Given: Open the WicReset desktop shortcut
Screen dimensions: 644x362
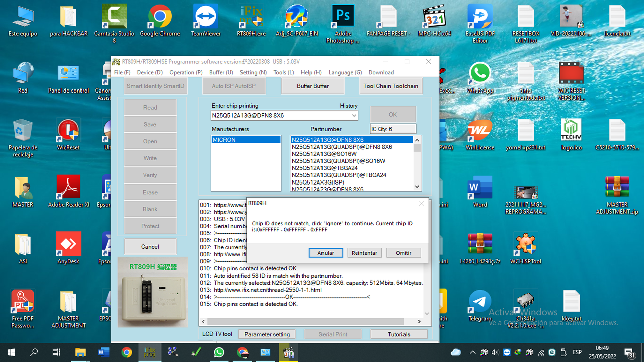Looking at the screenshot, I should coord(68,134).
